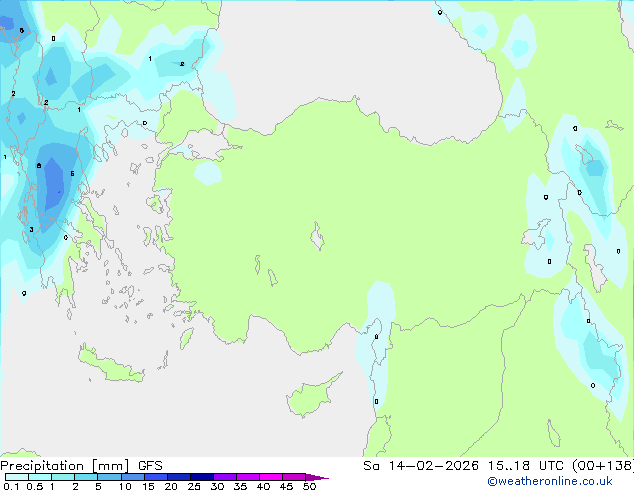634x490 pixels.
Task: Click the 20–25 mm dark blue swatch
Action: click(x=179, y=477)
